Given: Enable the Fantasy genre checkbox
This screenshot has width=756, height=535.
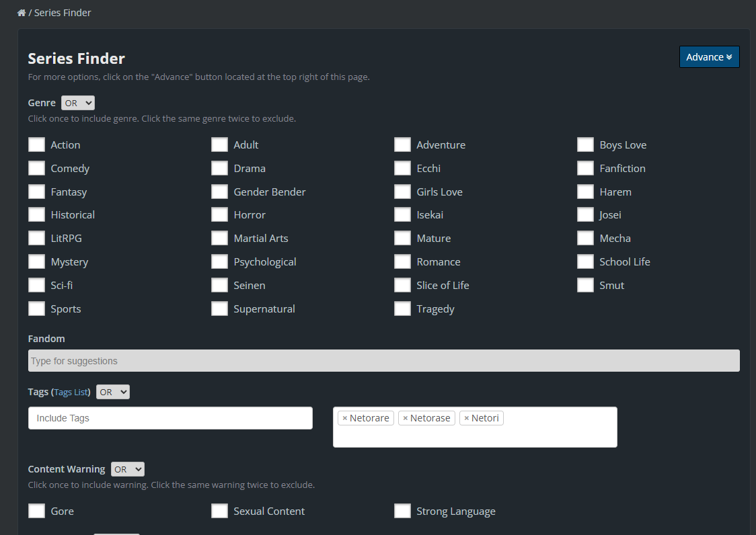Looking at the screenshot, I should [37, 192].
